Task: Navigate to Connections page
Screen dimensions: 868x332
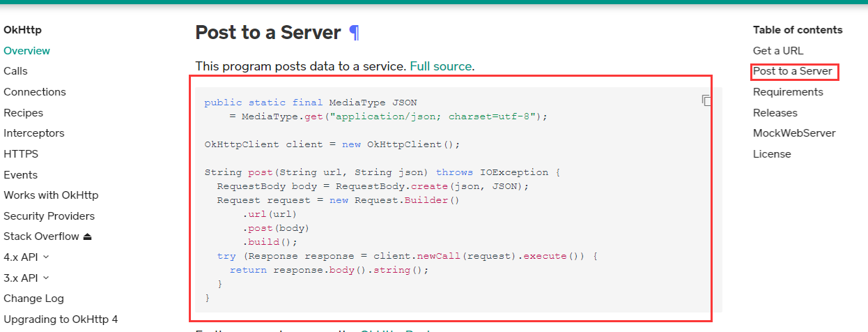Action: point(35,92)
